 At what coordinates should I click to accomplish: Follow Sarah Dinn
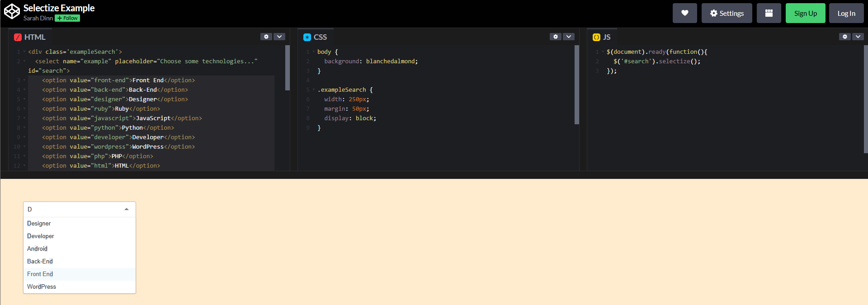pos(67,18)
